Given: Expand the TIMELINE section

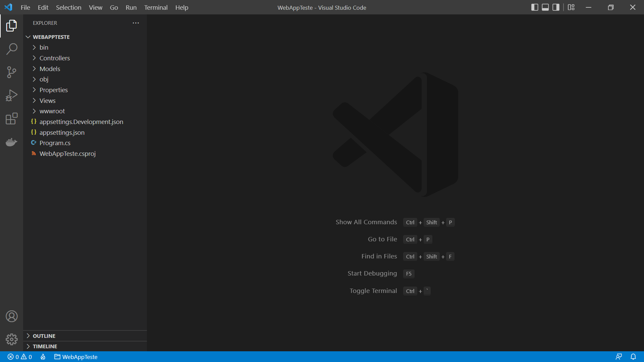Looking at the screenshot, I should (x=45, y=346).
